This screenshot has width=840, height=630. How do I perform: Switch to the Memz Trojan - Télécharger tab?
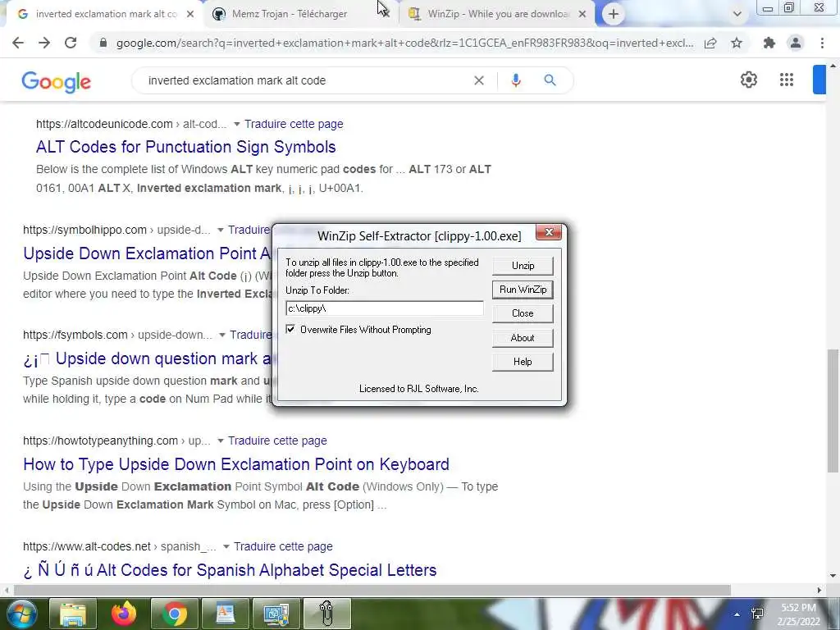pyautogui.click(x=290, y=14)
